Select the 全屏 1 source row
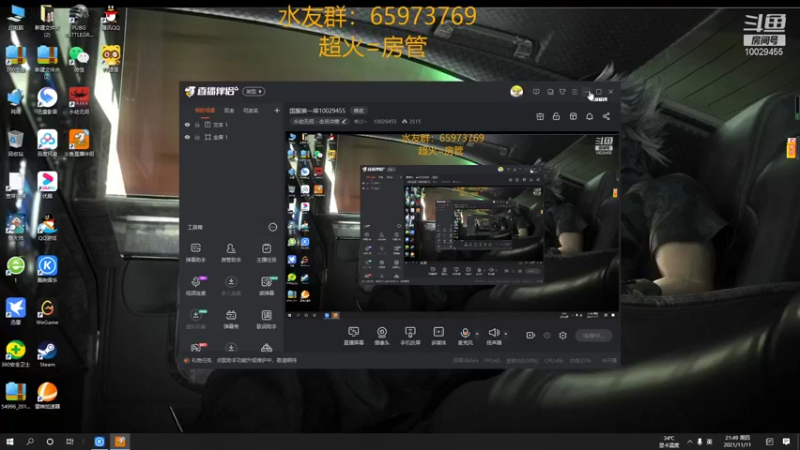800x450 pixels. pyautogui.click(x=232, y=137)
